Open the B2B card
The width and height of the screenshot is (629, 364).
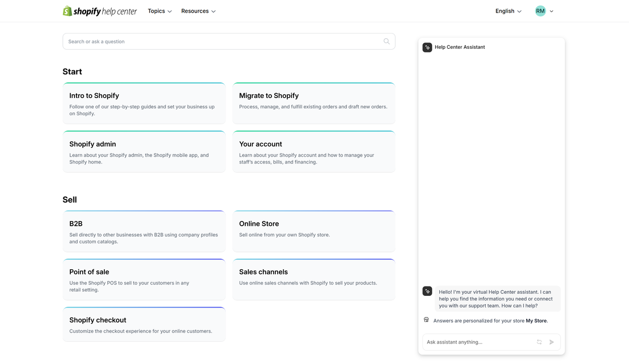pyautogui.click(x=144, y=231)
